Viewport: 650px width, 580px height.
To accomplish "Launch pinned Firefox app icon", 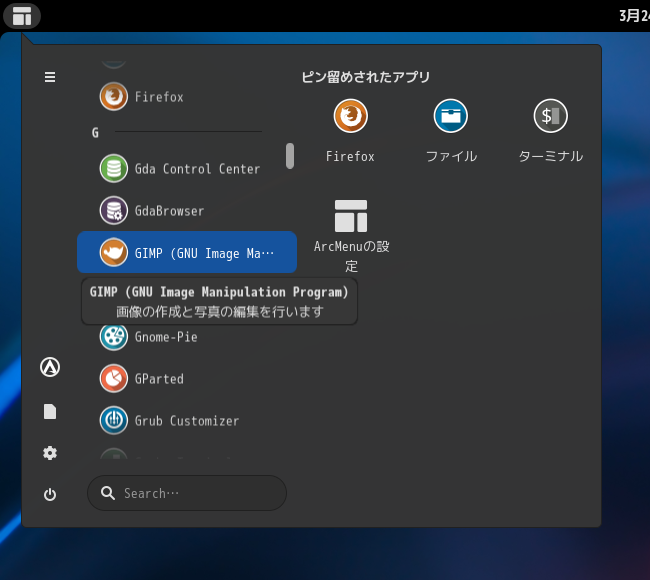I will point(351,116).
